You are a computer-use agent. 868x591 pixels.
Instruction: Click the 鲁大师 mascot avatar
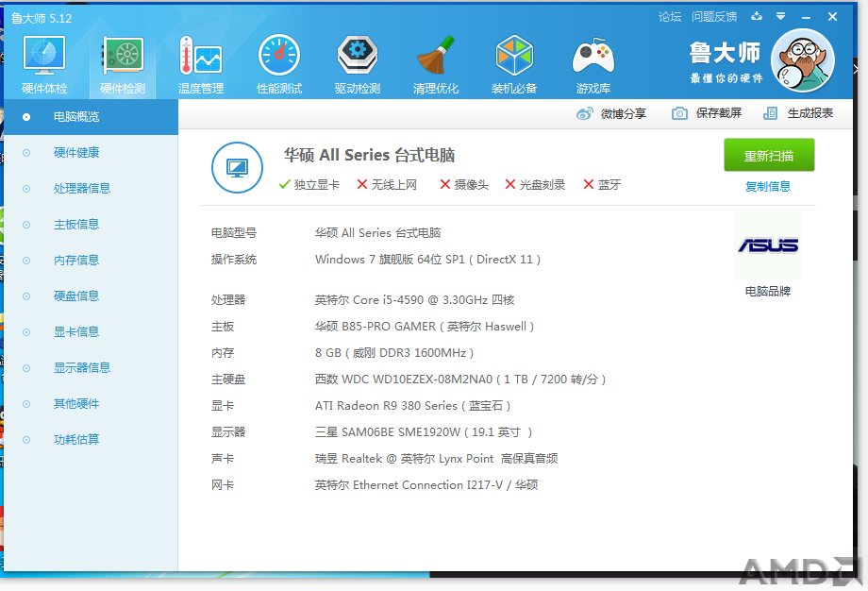point(803,60)
